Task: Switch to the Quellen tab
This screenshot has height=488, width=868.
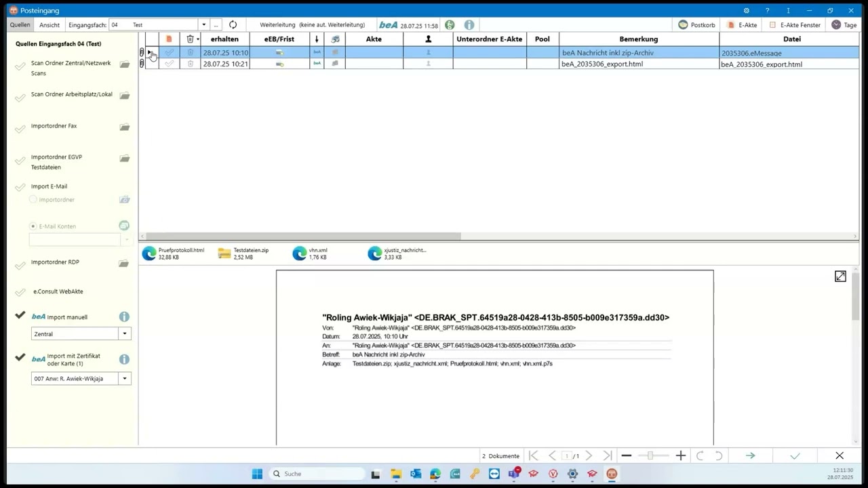Action: [20, 25]
